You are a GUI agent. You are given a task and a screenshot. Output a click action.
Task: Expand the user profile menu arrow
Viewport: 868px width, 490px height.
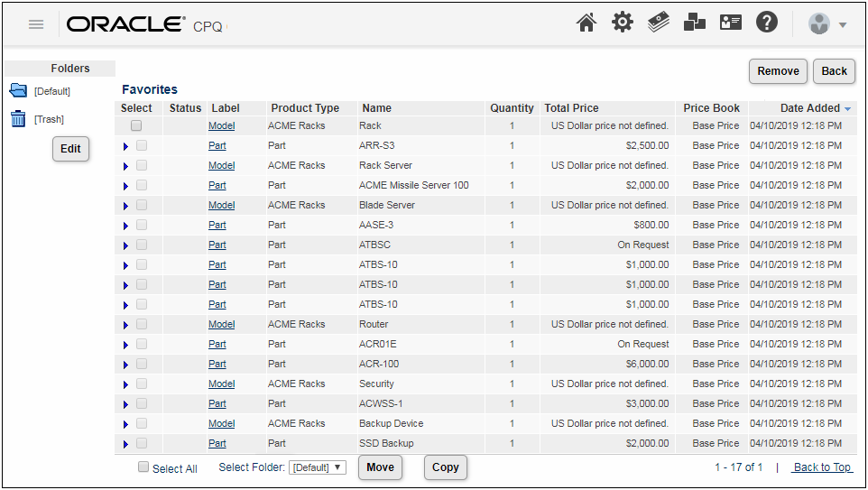point(843,25)
